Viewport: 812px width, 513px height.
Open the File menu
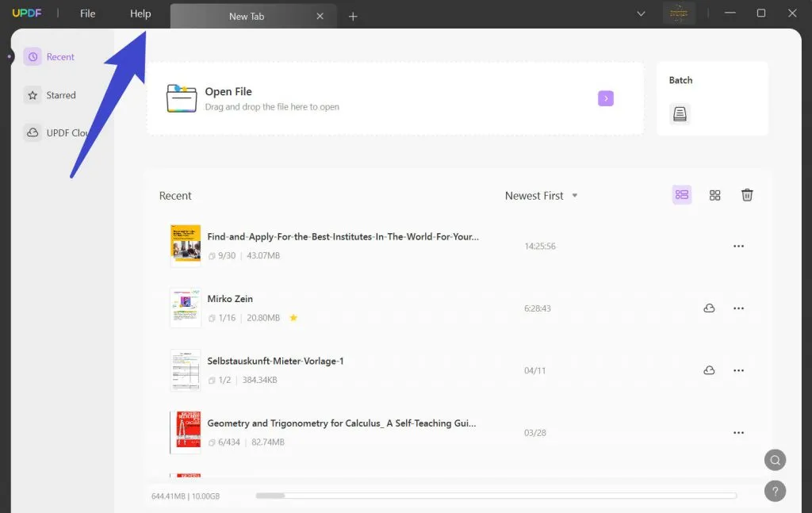[x=87, y=14]
